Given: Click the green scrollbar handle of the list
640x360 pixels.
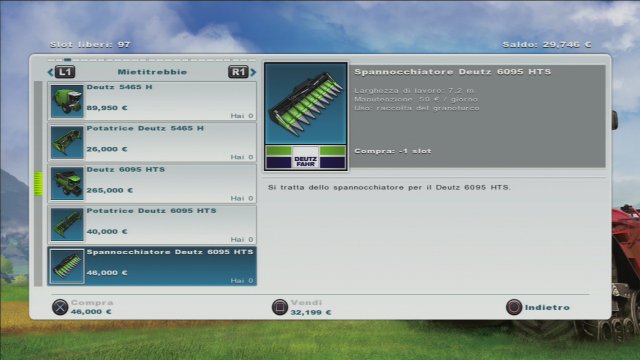Looking at the screenshot, I should (38, 184).
